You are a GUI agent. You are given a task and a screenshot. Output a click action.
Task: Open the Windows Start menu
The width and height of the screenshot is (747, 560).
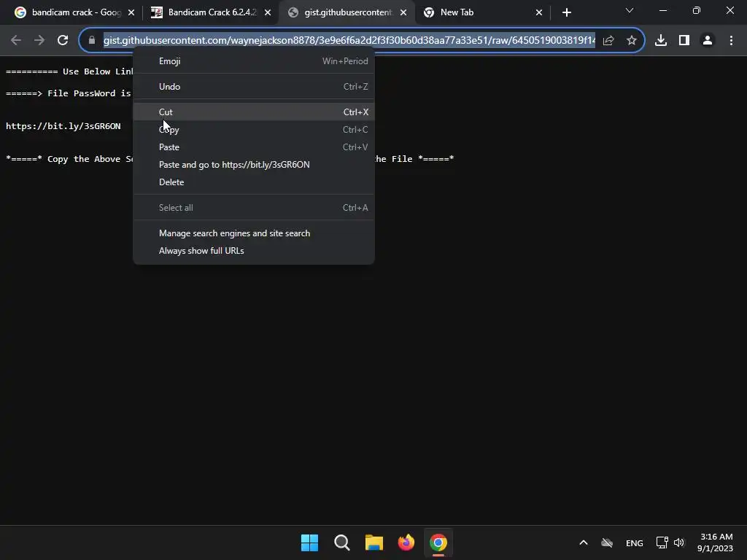tap(309, 542)
